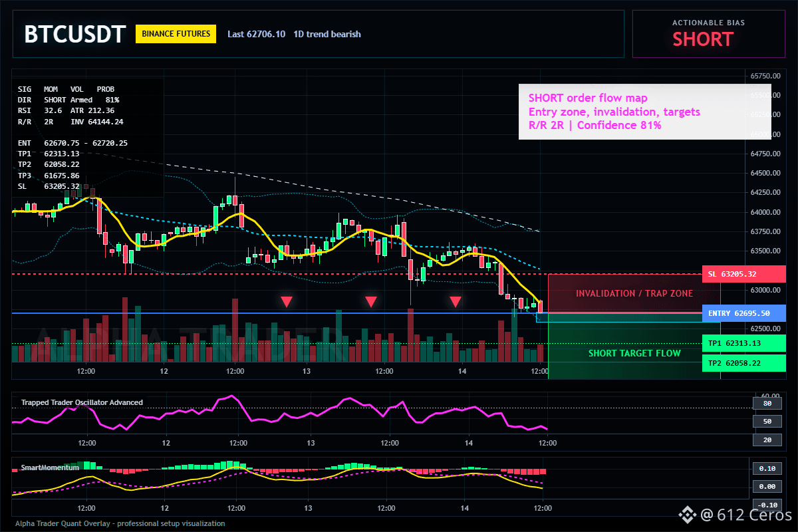Click the -0.10 level on SmartMomentum axis

point(767,505)
